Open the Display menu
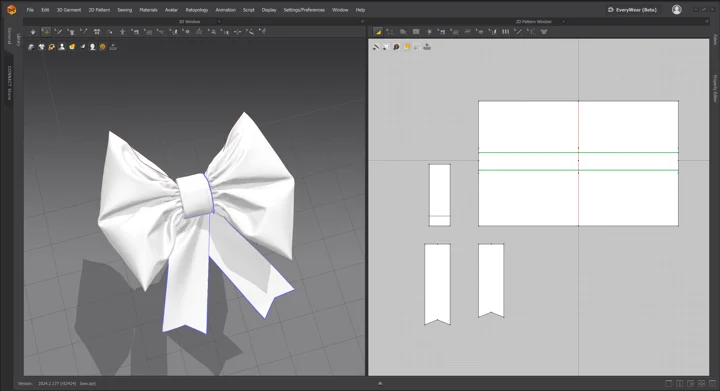The width and height of the screenshot is (720, 391). pyautogui.click(x=269, y=10)
